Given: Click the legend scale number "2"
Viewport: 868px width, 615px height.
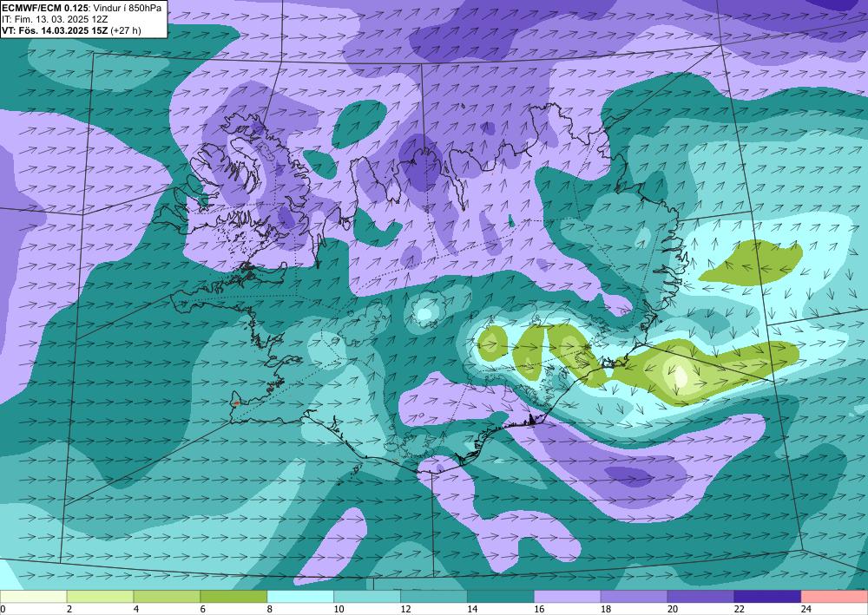Looking at the screenshot, I should click(x=69, y=609).
